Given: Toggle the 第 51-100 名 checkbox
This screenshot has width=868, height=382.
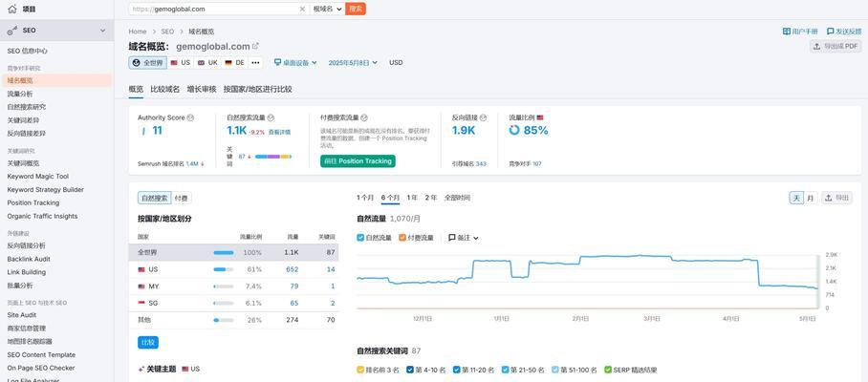Looking at the screenshot, I should click(x=555, y=370).
